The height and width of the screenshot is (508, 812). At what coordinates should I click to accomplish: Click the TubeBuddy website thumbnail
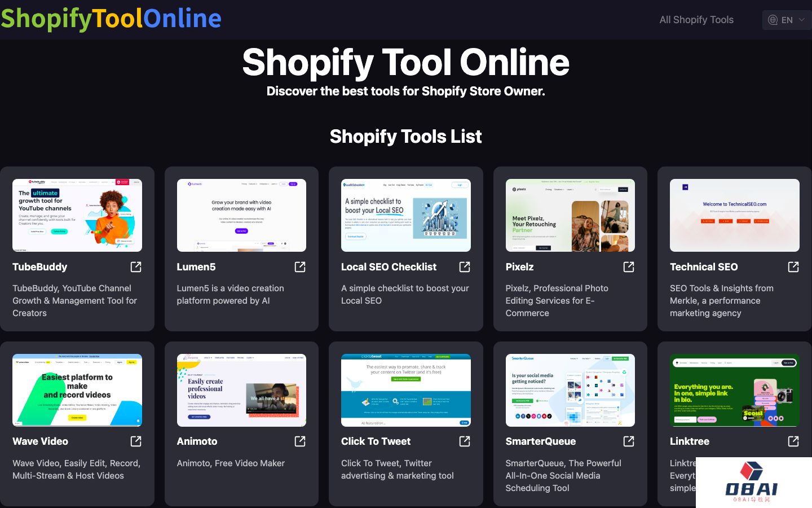point(77,215)
